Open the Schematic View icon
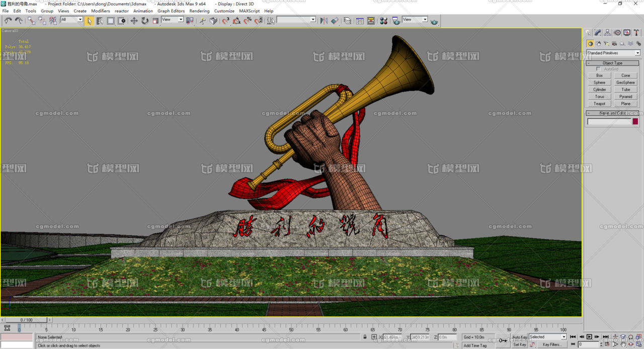 pyautogui.click(x=371, y=21)
